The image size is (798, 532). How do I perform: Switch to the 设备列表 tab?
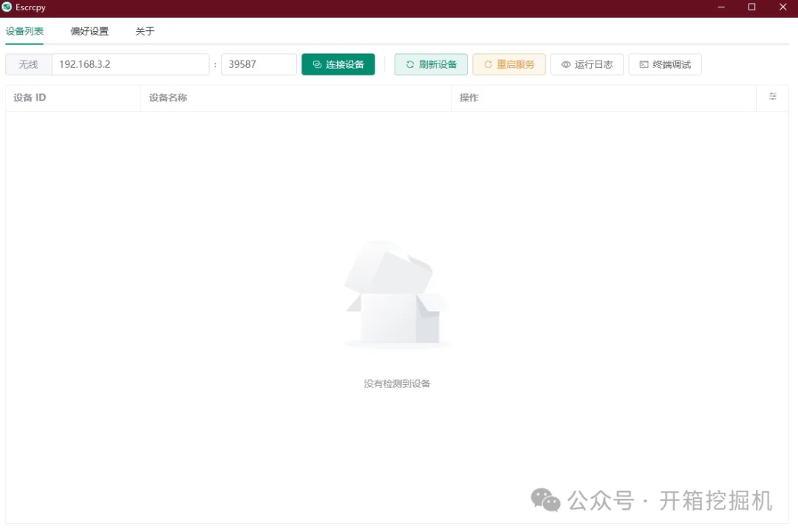click(24, 32)
